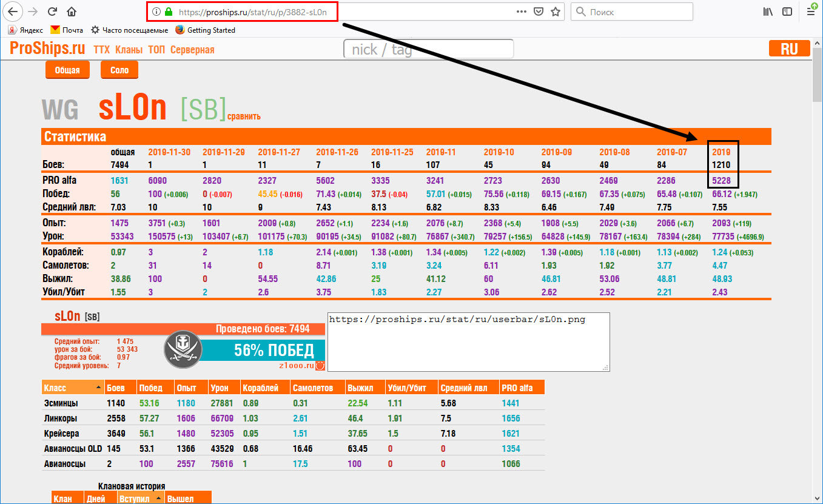The height and width of the screenshot is (504, 823).
Task: Select the 2019-11 month column header
Action: tap(442, 152)
